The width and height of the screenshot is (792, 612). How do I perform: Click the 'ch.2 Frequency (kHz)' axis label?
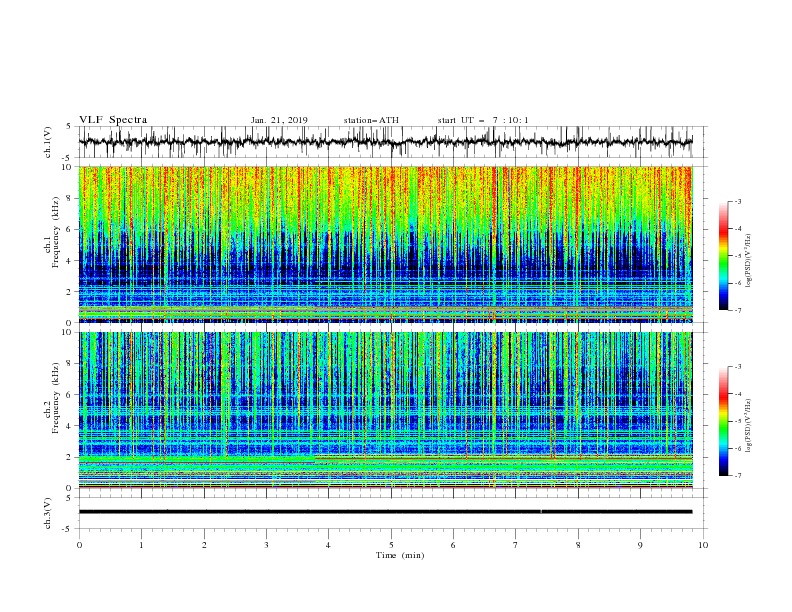[x=52, y=398]
